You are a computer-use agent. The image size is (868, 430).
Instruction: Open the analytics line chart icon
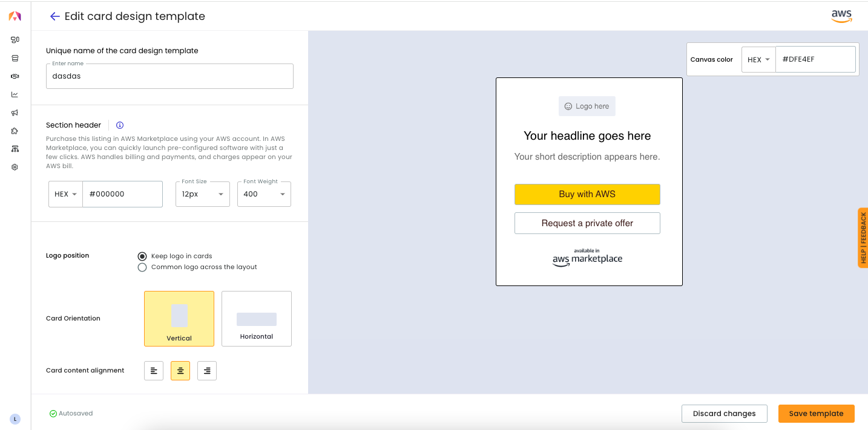(x=15, y=94)
